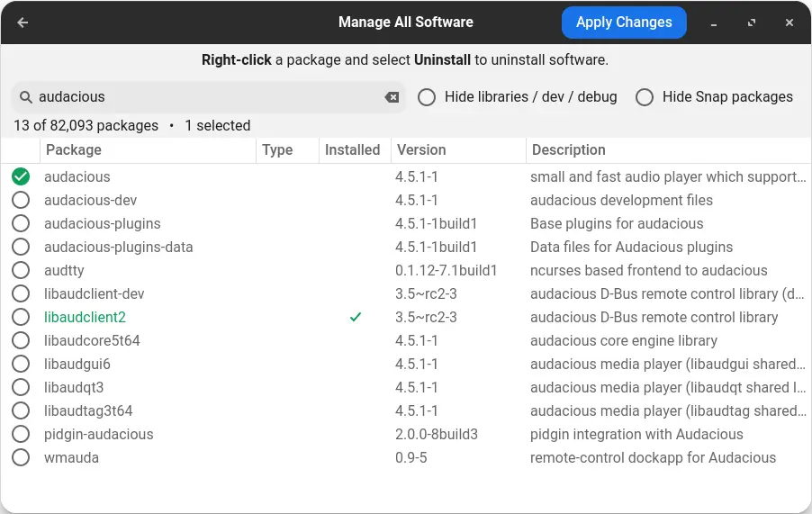Image resolution: width=812 pixels, height=514 pixels.
Task: Click 'ncurses based frontend to audacious' description
Action: 649,271
